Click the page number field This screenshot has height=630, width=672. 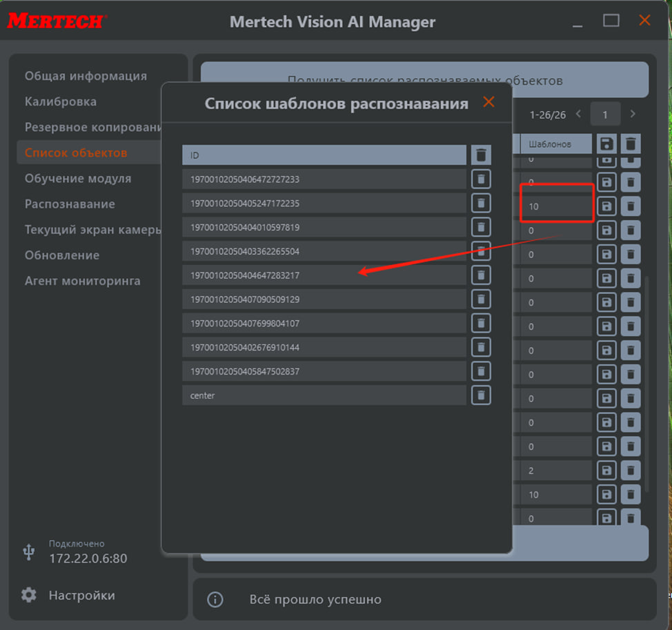605,115
